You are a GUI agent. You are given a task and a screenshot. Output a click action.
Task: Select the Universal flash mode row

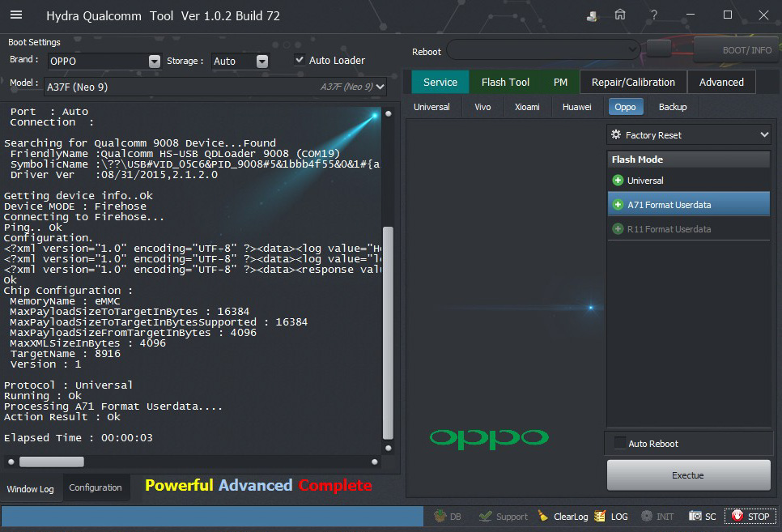tap(688, 180)
